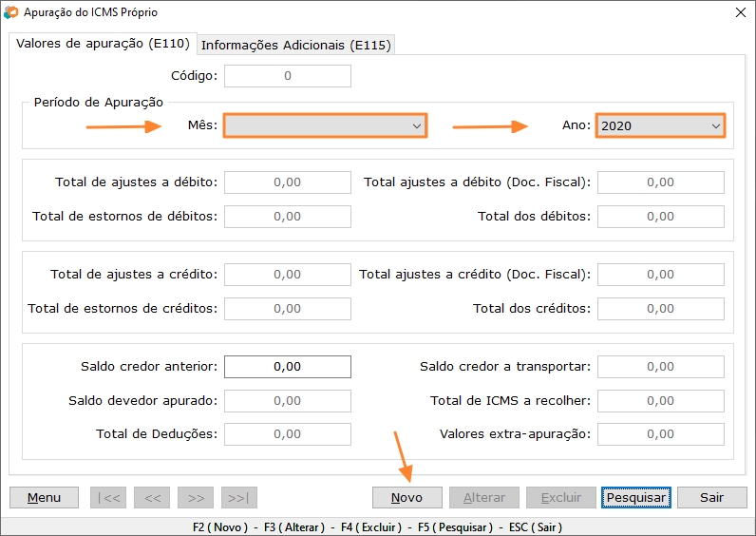Viewport: 756px width, 536px height.
Task: Click Saldo devedor apurado field
Action: click(x=288, y=401)
